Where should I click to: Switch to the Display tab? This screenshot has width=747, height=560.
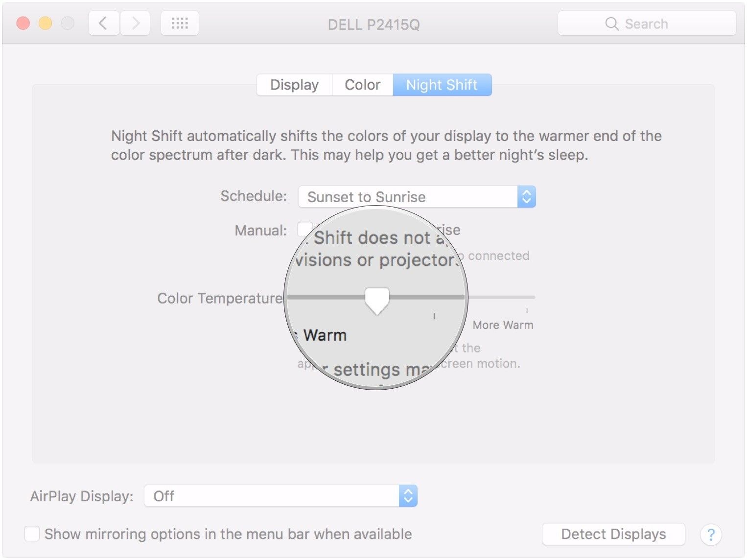[294, 85]
